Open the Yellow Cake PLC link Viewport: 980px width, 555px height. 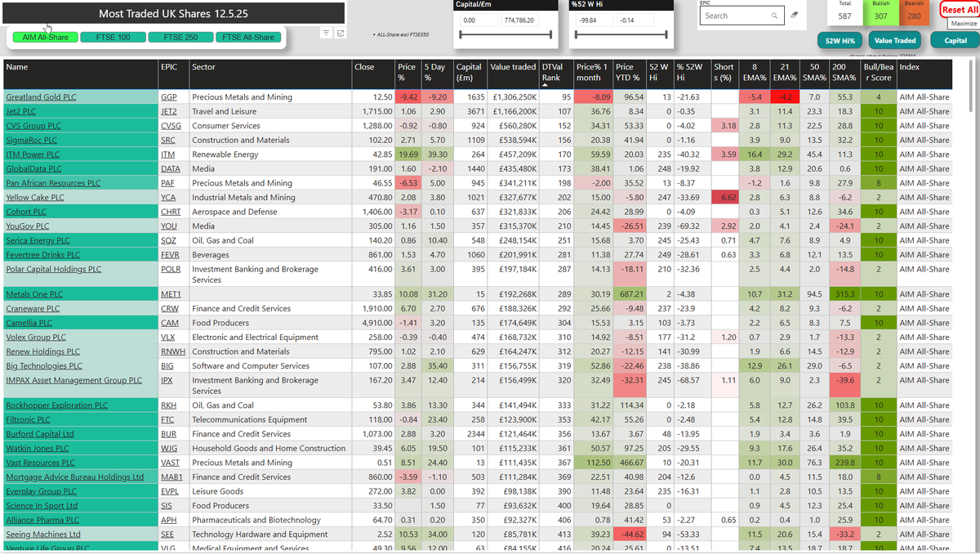(x=35, y=198)
